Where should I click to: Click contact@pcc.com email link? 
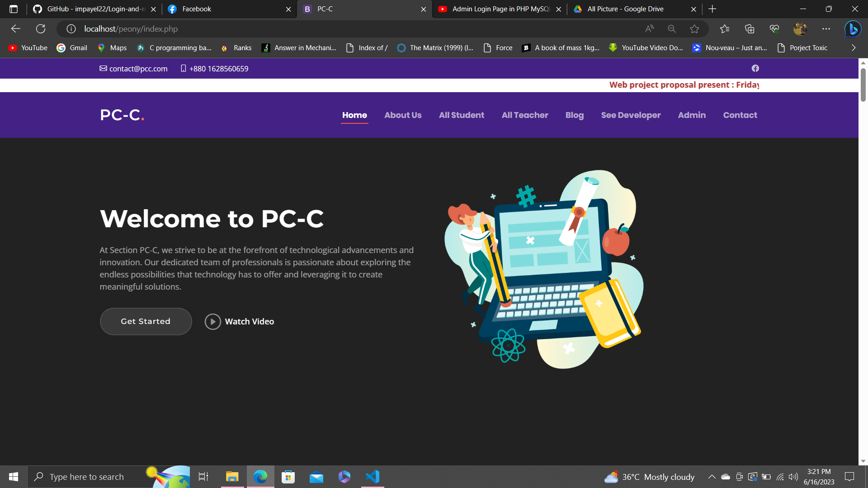click(x=138, y=69)
